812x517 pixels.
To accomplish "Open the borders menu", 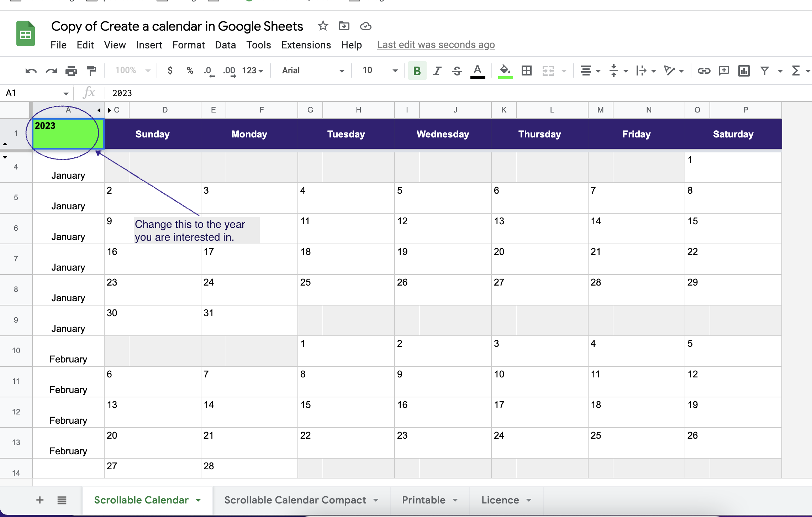I will coord(526,70).
